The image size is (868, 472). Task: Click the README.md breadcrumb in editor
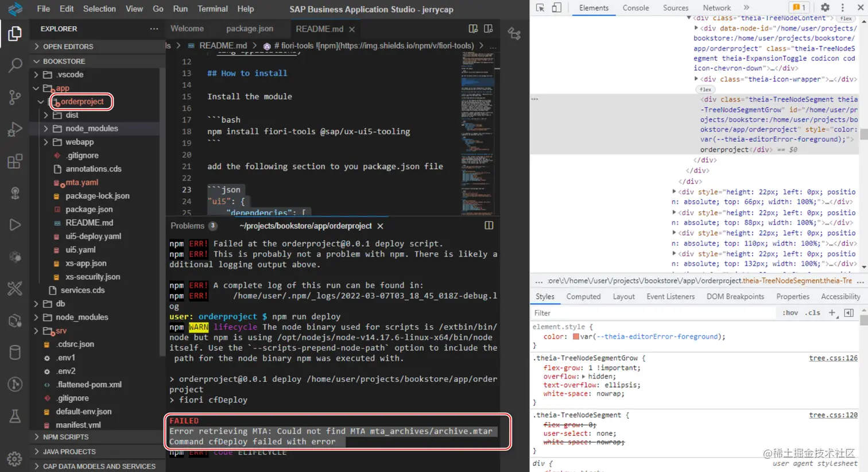pos(223,46)
